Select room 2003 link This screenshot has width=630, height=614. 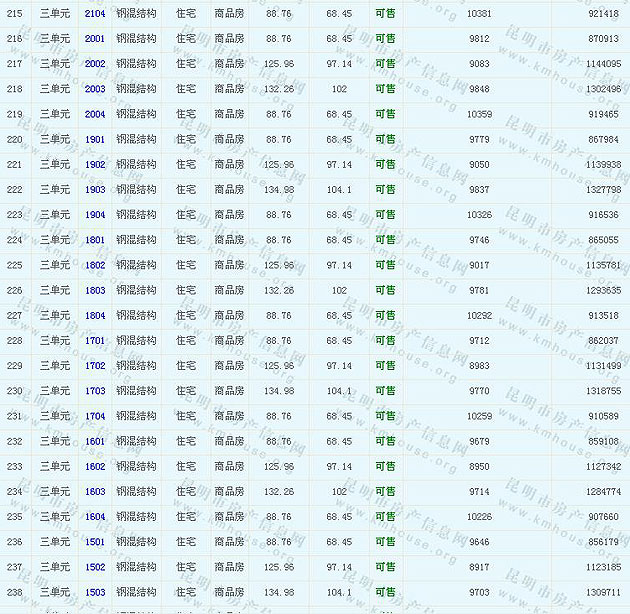point(95,89)
